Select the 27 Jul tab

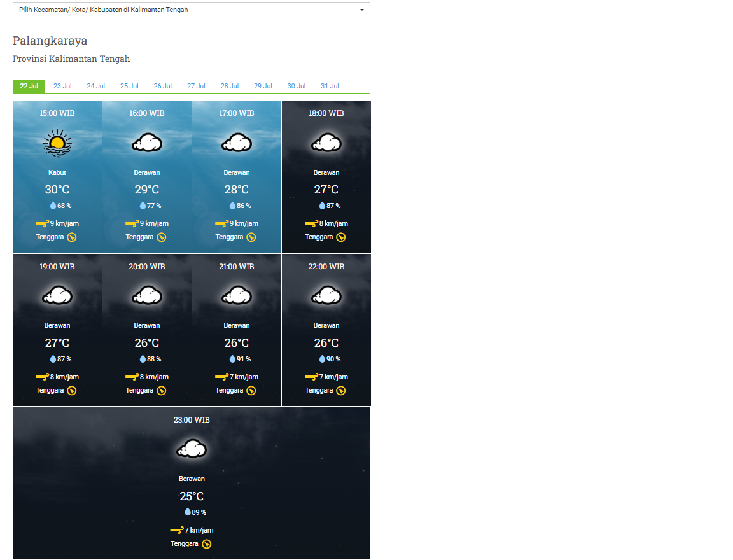coord(196,86)
